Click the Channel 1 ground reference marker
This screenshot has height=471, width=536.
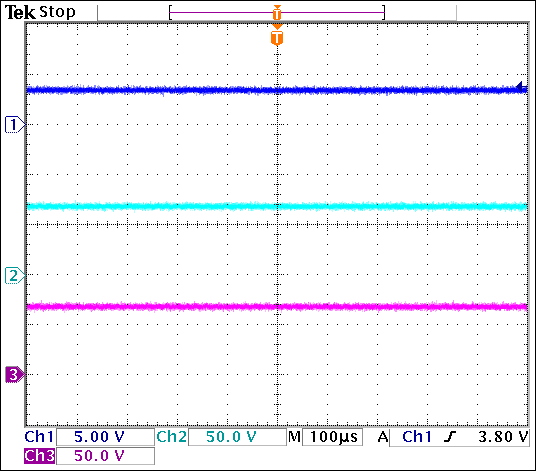pyautogui.click(x=15, y=125)
